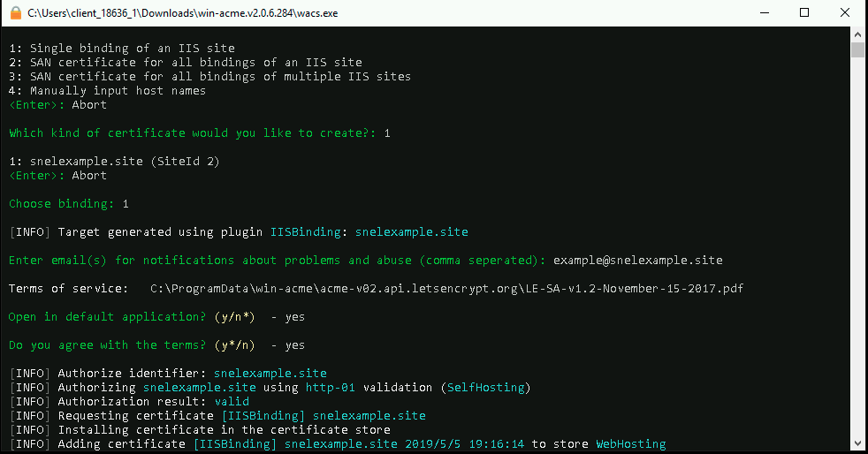Maximize the wacs.exe console window
The image size is (868, 454).
[x=804, y=12]
